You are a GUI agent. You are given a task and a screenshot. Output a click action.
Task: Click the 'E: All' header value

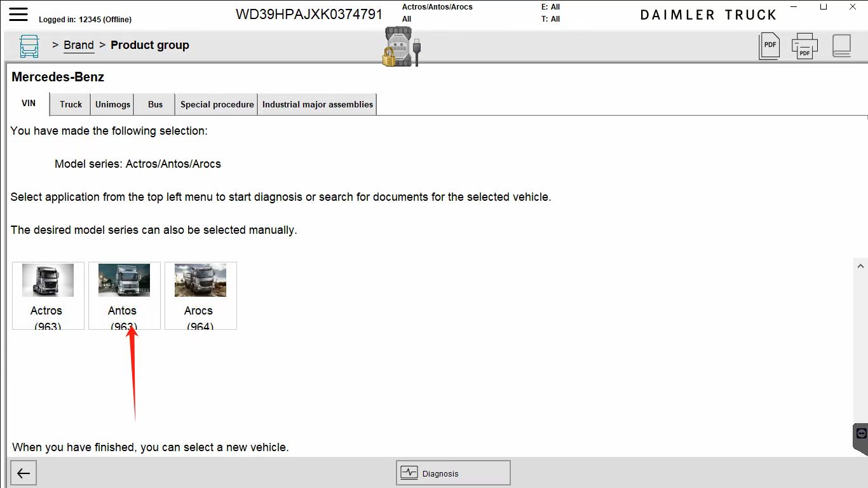click(550, 7)
